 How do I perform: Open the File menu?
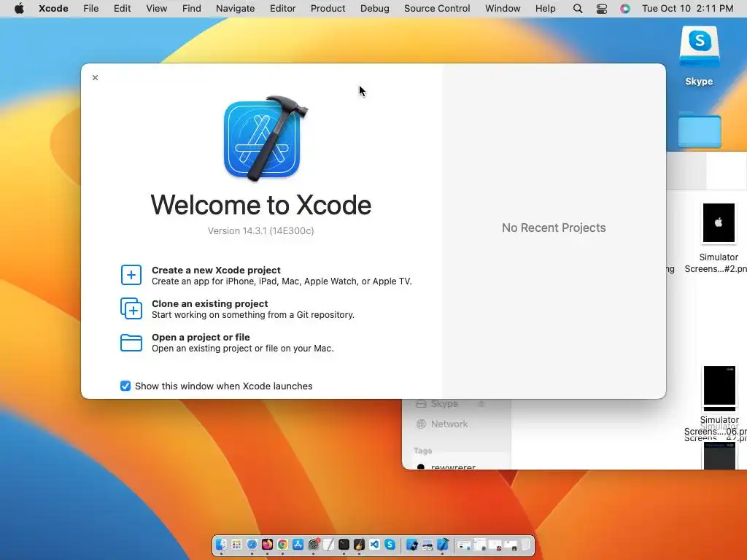pos(91,9)
